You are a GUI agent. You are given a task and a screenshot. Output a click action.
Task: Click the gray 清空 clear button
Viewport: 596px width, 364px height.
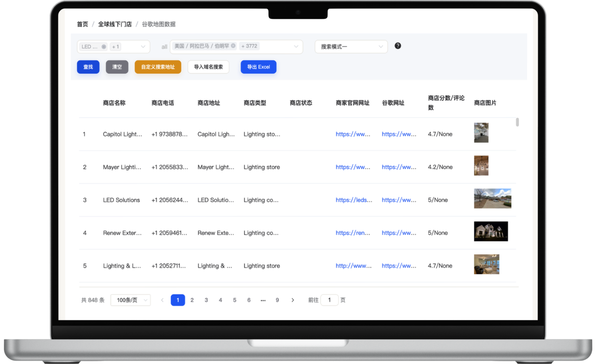tap(117, 67)
